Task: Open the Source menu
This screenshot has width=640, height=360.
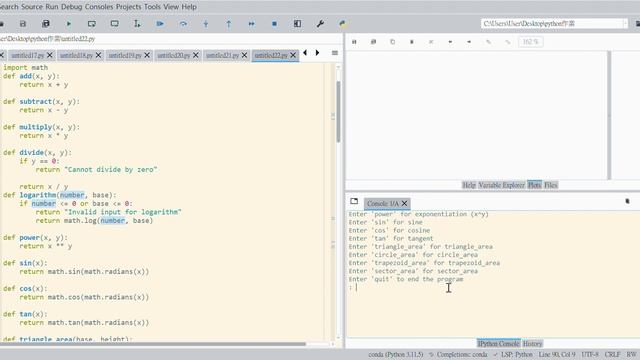Action: coord(32,7)
